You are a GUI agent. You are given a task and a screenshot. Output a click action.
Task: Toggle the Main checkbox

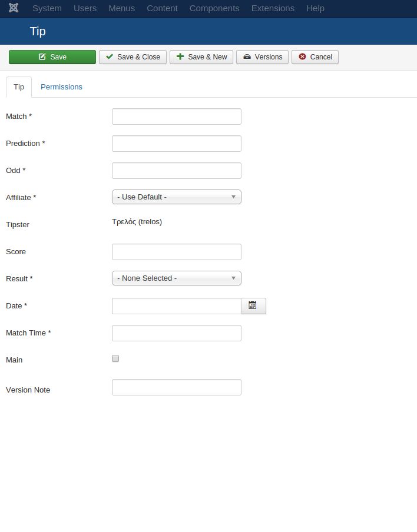115,358
